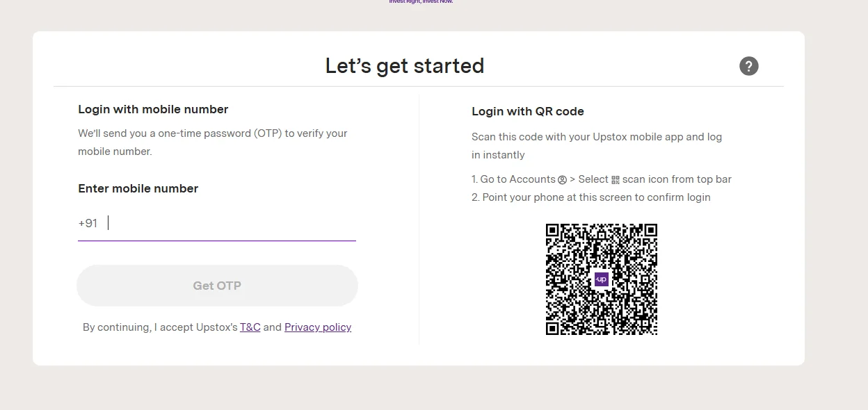Click the QR scan icon in step 1
Screen dimensions: 868x410
point(615,180)
